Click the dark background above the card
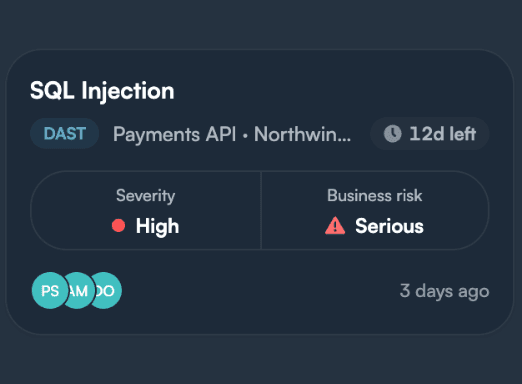 pos(261,23)
